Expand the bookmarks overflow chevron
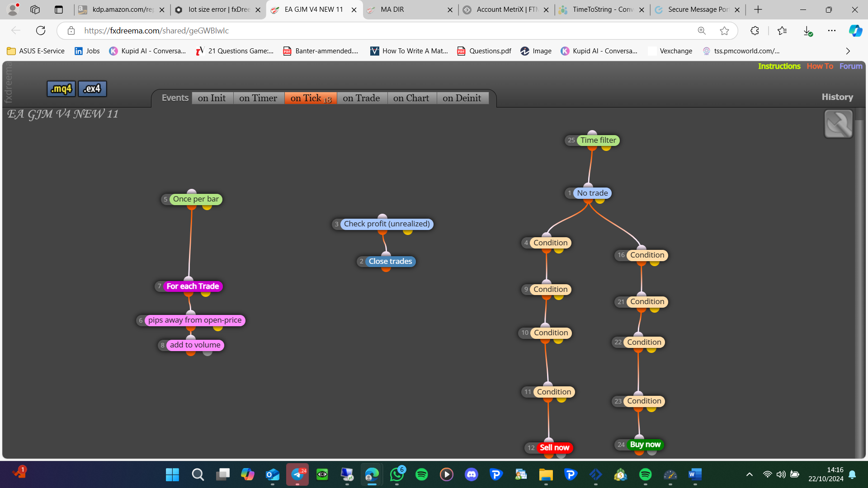 tap(848, 51)
